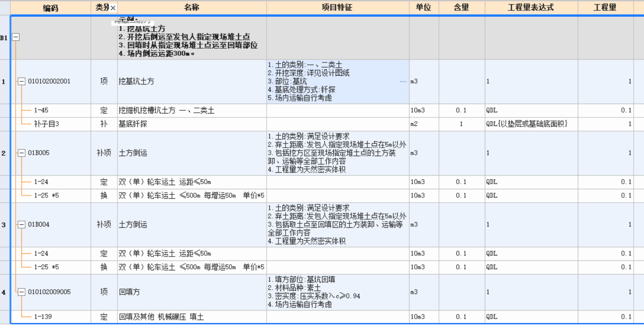Select the 基底钎探 name cell
The image size is (644, 329).
coord(192,124)
